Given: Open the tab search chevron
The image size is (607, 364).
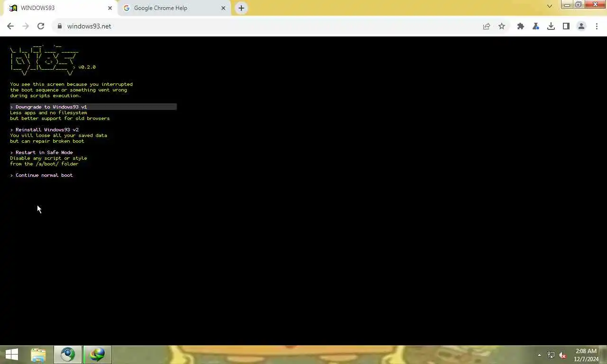Looking at the screenshot, I should (x=550, y=6).
